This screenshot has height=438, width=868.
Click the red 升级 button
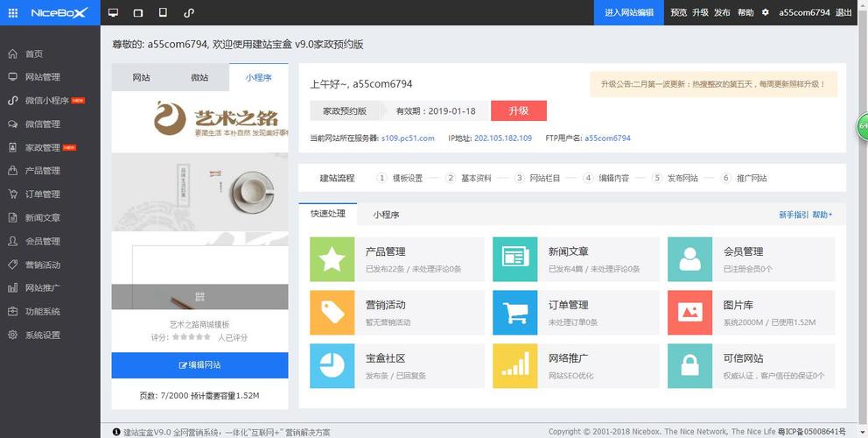click(519, 110)
